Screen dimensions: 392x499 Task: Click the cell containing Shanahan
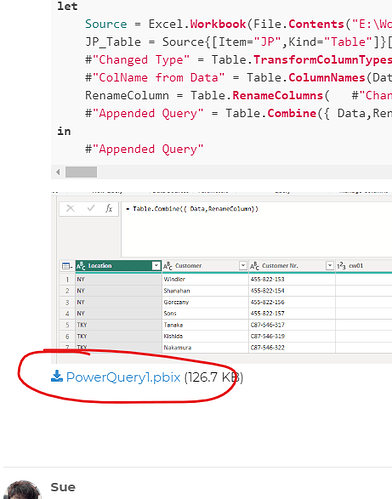coord(205,291)
